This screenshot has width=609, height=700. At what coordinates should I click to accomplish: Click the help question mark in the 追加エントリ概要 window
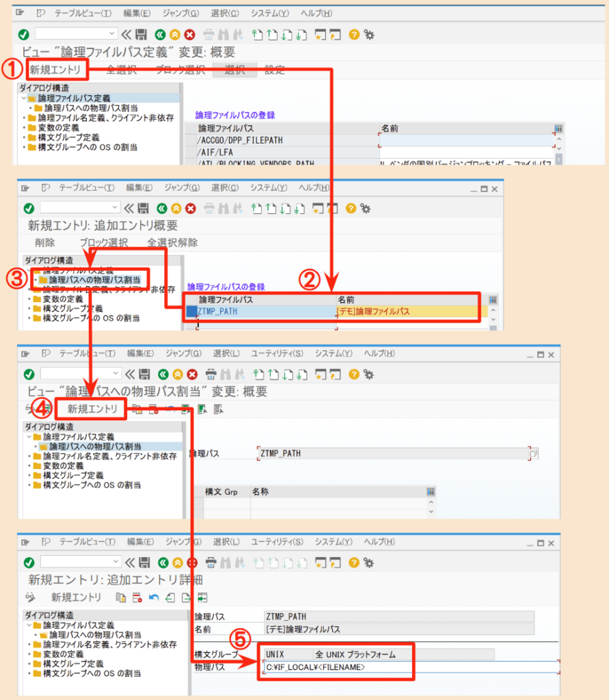(x=351, y=208)
